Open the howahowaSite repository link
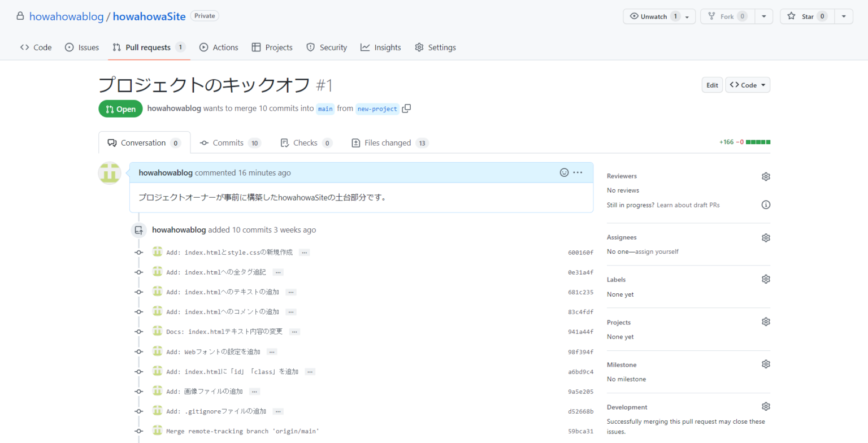 tap(149, 16)
